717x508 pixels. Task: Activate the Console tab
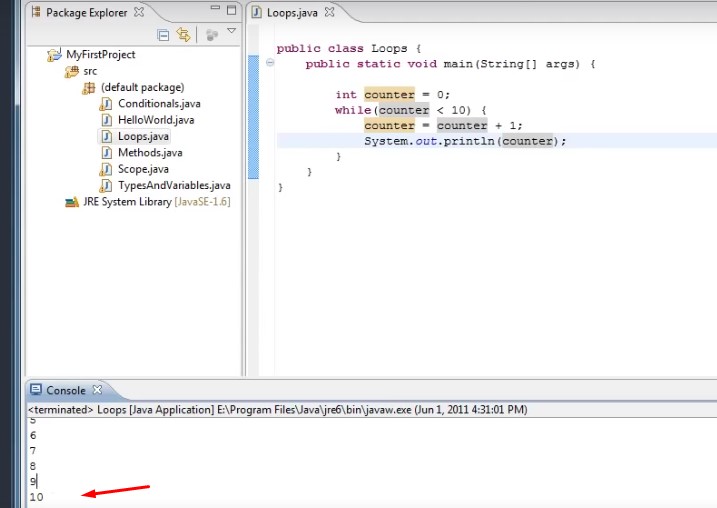click(x=65, y=390)
